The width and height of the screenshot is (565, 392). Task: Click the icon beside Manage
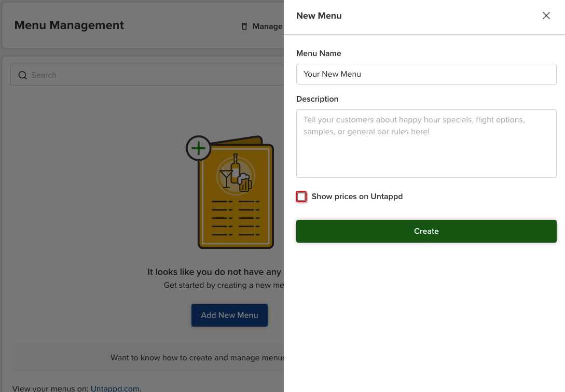244,26
